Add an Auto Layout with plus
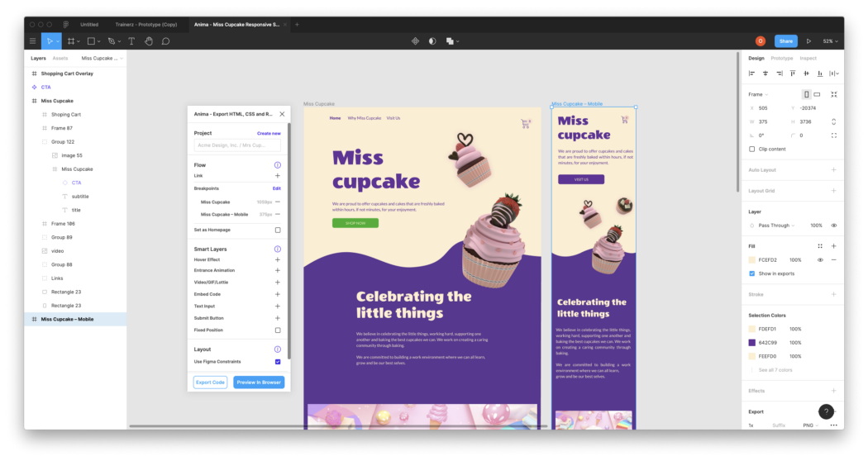Image resolution: width=868 pixels, height=461 pixels. click(x=833, y=170)
